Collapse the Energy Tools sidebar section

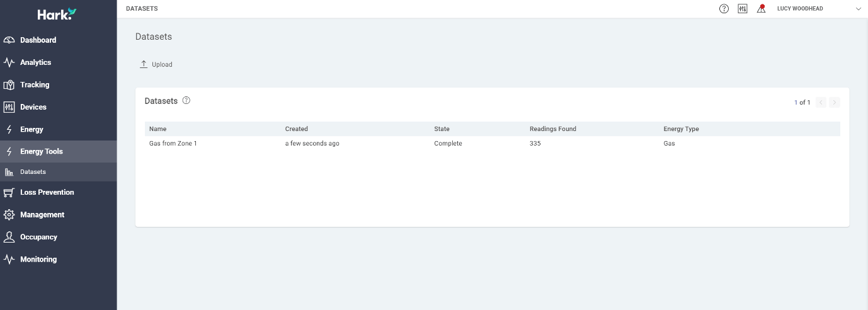click(58, 151)
